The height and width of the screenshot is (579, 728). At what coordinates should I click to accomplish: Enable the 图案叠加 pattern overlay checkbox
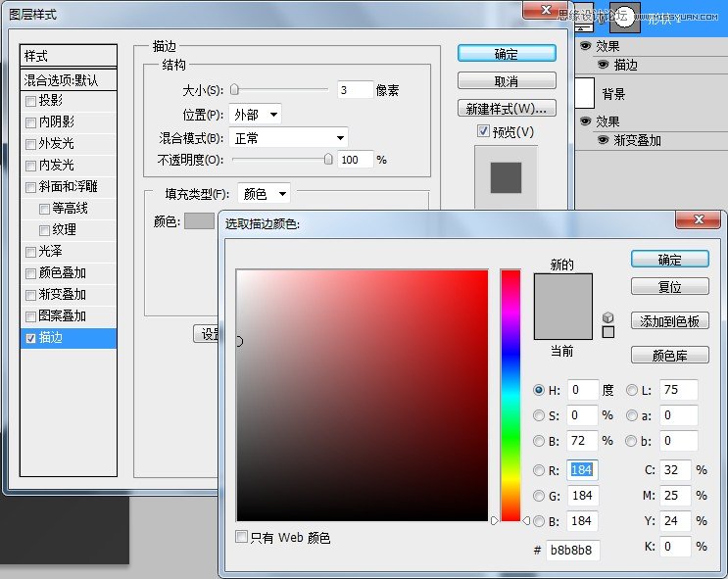coord(30,316)
